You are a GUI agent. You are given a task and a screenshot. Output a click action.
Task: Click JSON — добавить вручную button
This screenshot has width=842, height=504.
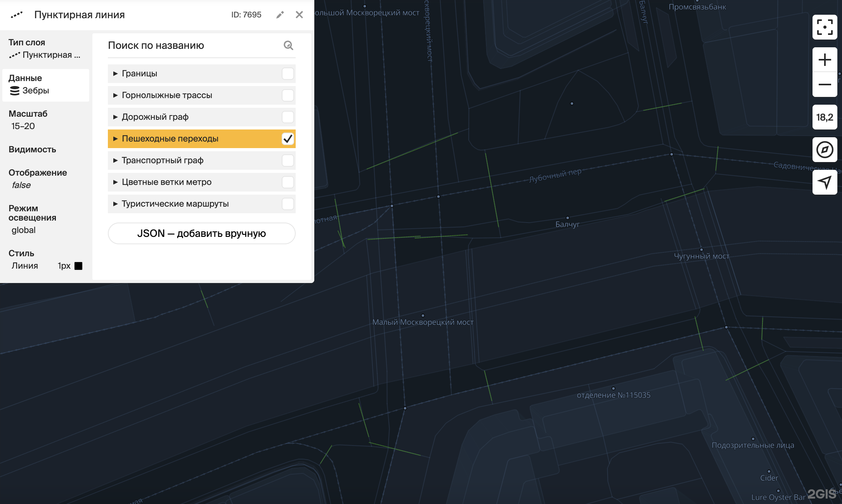click(x=201, y=233)
